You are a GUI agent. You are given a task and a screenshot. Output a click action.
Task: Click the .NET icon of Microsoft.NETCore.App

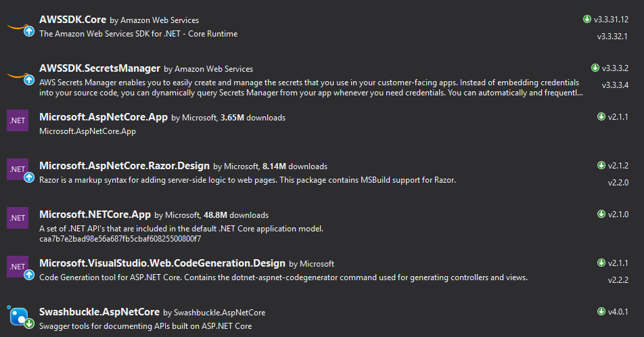tap(18, 218)
